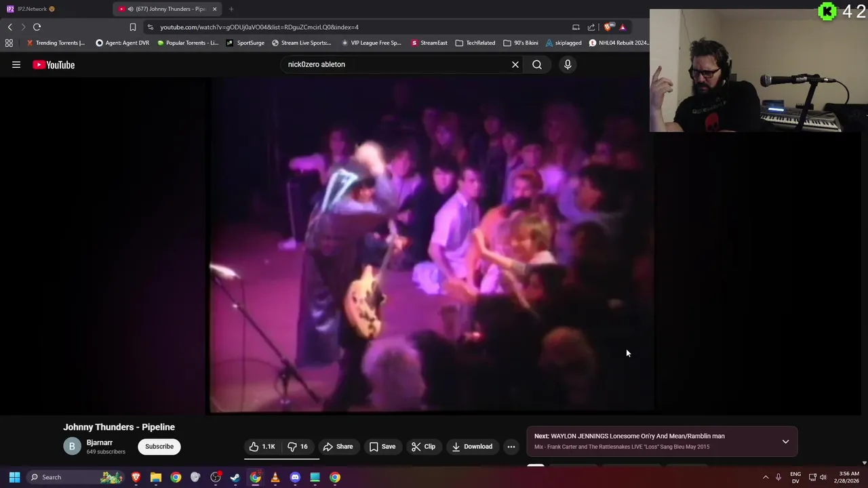The width and height of the screenshot is (868, 488).
Task: Expand the 90's Bikini bookmark folder
Action: [x=521, y=43]
